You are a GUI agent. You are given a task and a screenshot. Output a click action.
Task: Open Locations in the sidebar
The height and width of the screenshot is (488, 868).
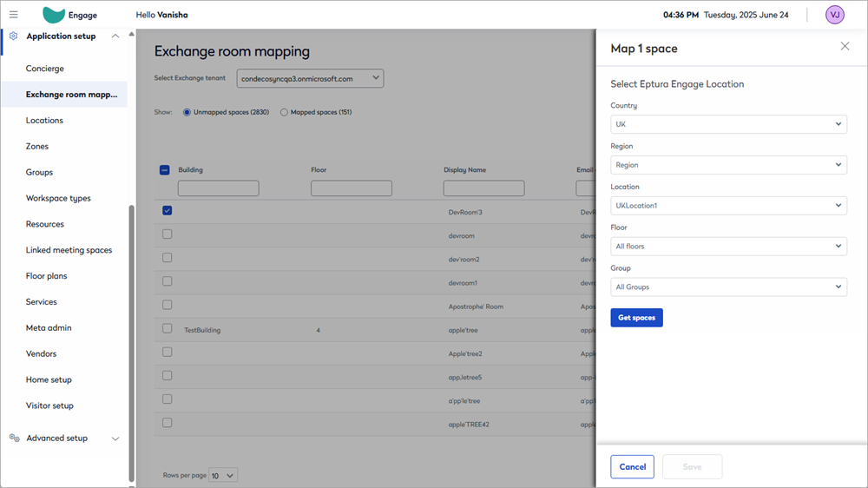click(44, 120)
